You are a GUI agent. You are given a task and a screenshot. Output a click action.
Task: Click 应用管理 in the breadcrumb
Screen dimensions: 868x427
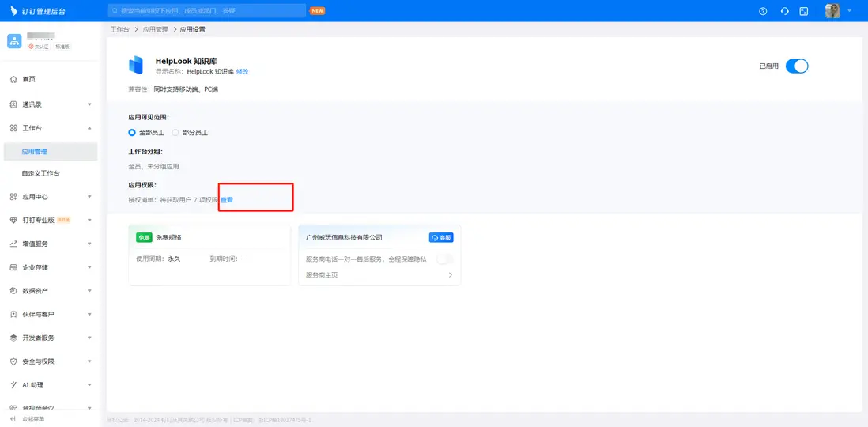[x=155, y=29]
